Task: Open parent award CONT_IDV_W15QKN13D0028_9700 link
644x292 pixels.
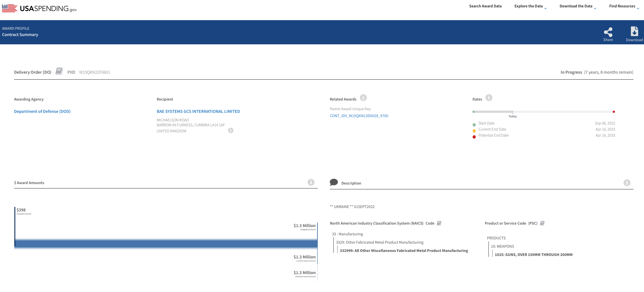Action: 359,116
